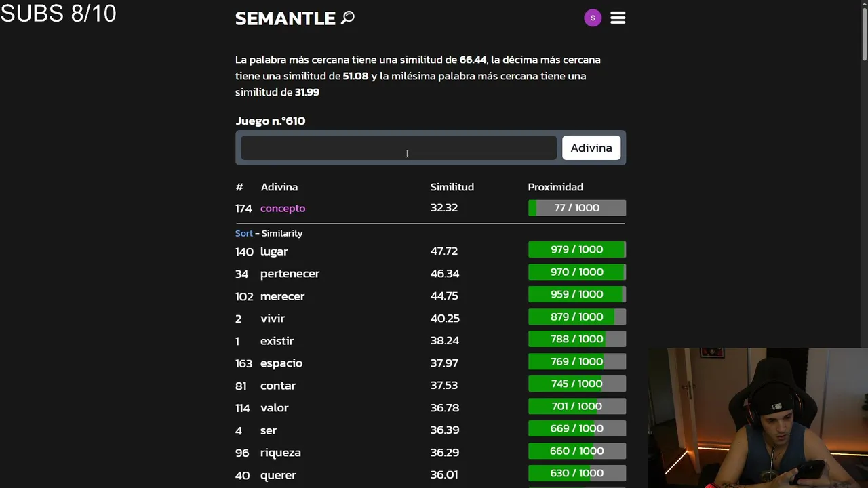The image size is (868, 488).
Task: Select the guessed word 'pertenecer'
Action: (290, 274)
